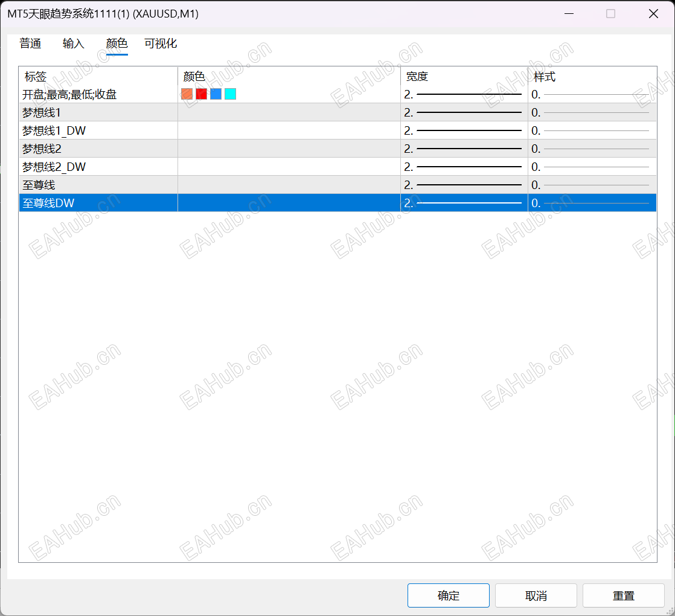This screenshot has height=616, width=675.
Task: Select the 至尊线DW row label
Action: coord(48,203)
